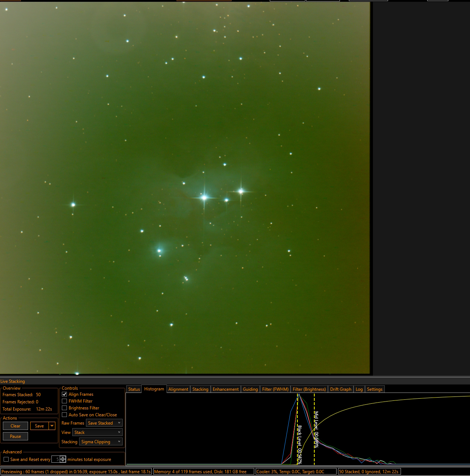Toggle Auto Save on Clear/Close

pyautogui.click(x=64, y=415)
